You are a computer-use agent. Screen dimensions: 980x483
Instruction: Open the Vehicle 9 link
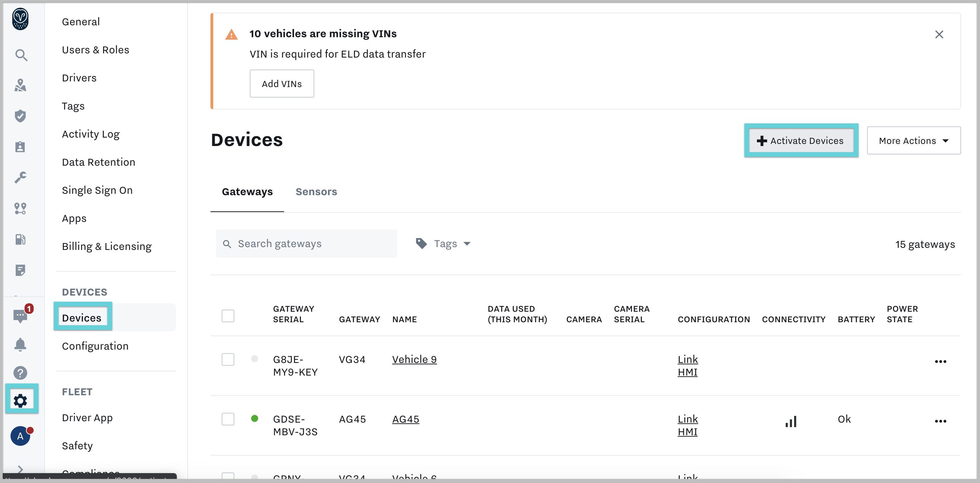click(x=414, y=359)
